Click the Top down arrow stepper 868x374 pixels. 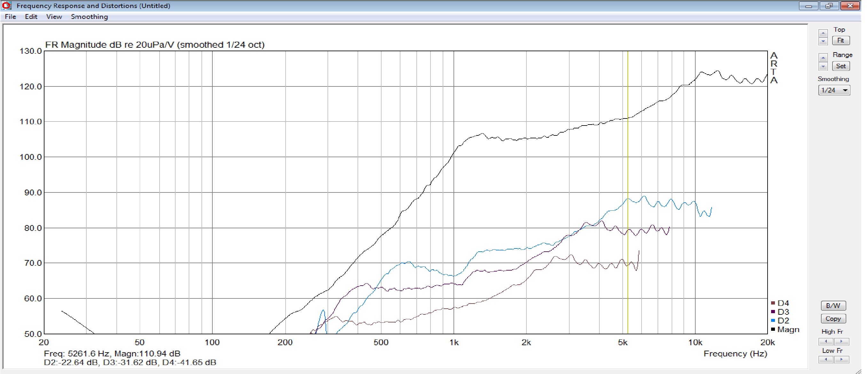(823, 42)
